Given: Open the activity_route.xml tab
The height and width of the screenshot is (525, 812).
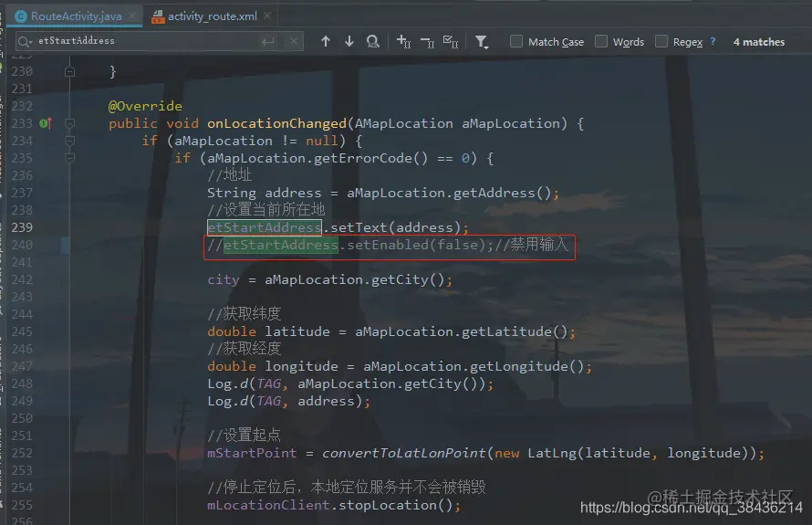Looking at the screenshot, I should pos(212,16).
